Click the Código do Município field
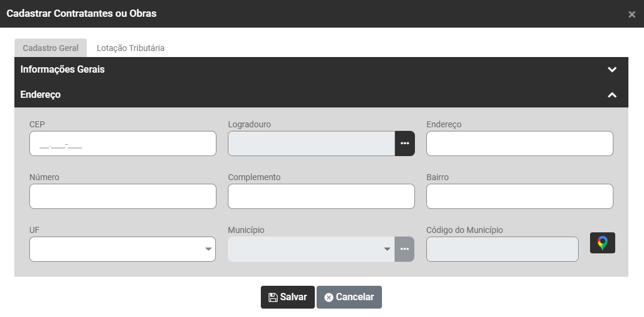This screenshot has height=317, width=644. tap(502, 249)
